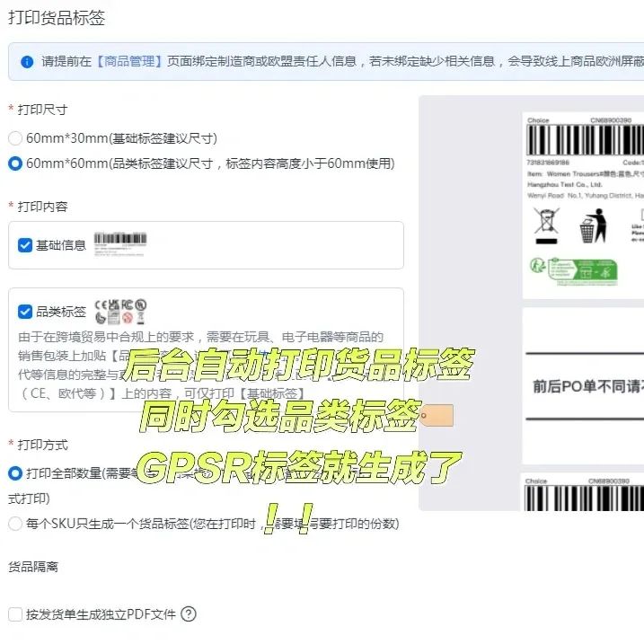The image size is (644, 644).
Task: Click the help question mark icon beside PDF option
Action: 189,614
